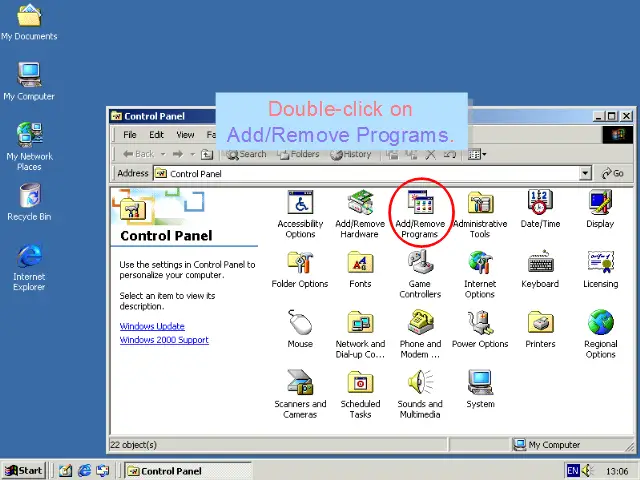Click the Address field text
Screen dimensions: 640x480
(196, 174)
